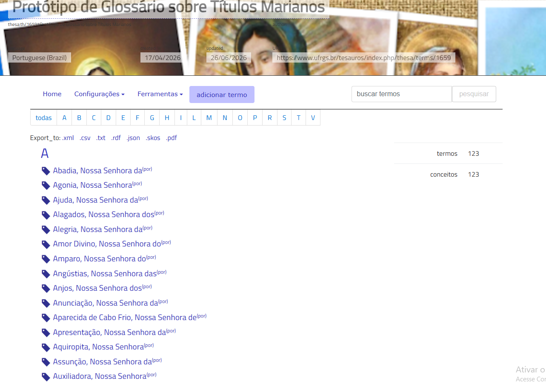Click the tag icon beside Anjos
This screenshot has width=546, height=392.
(46, 289)
